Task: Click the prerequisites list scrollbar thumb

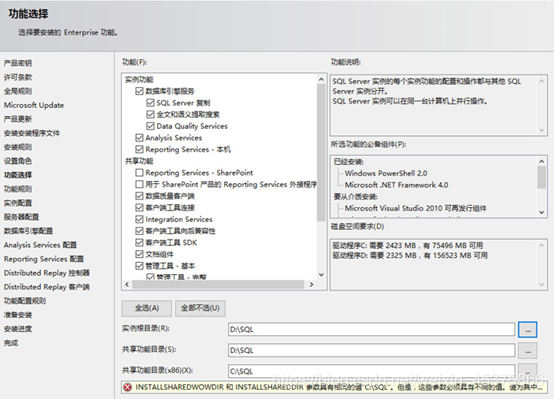Action: click(x=541, y=177)
